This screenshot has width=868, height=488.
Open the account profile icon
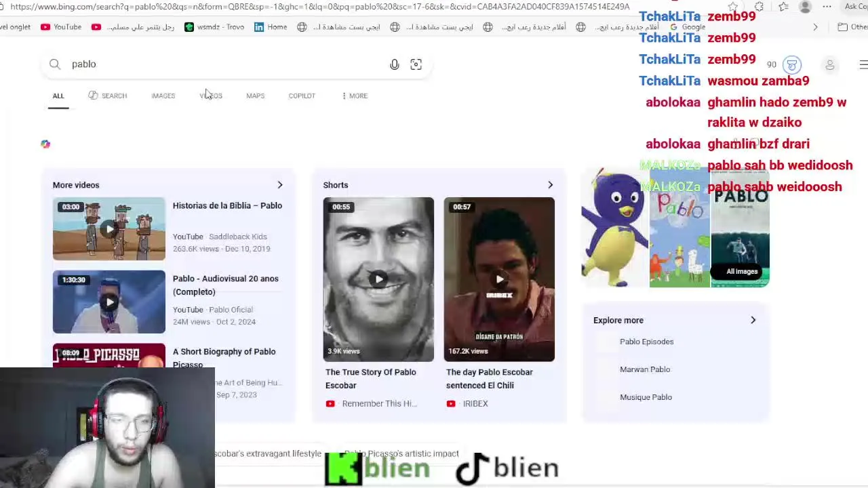pos(829,65)
